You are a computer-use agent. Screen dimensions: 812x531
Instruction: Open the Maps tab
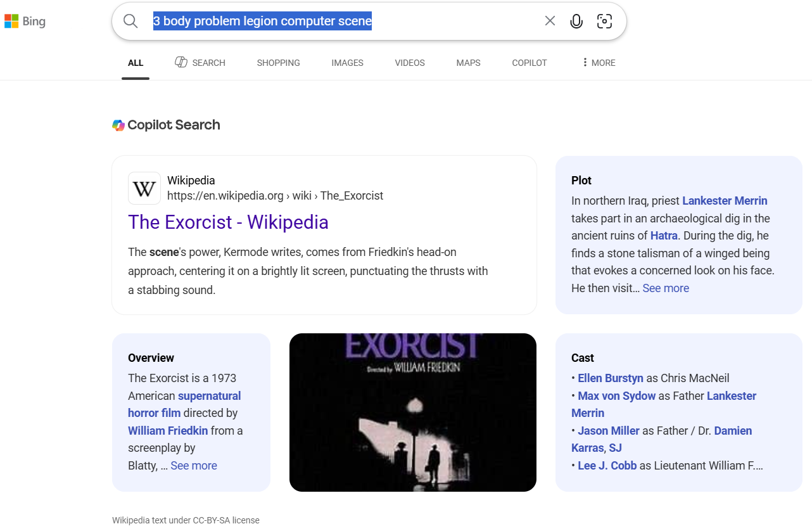468,63
